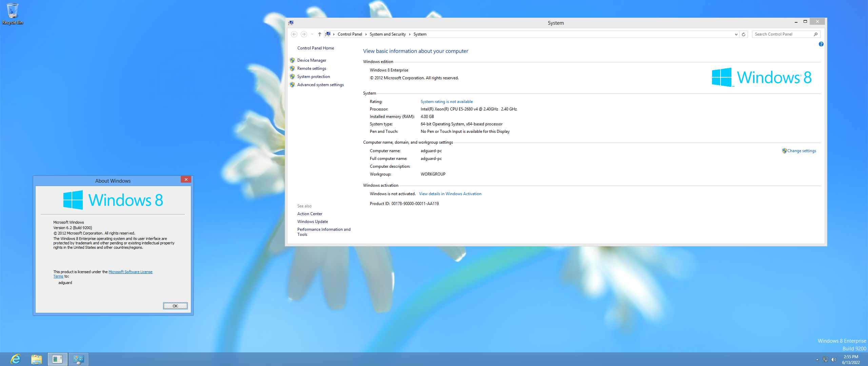
Task: Close the About Windows dialog
Action: 186,180
